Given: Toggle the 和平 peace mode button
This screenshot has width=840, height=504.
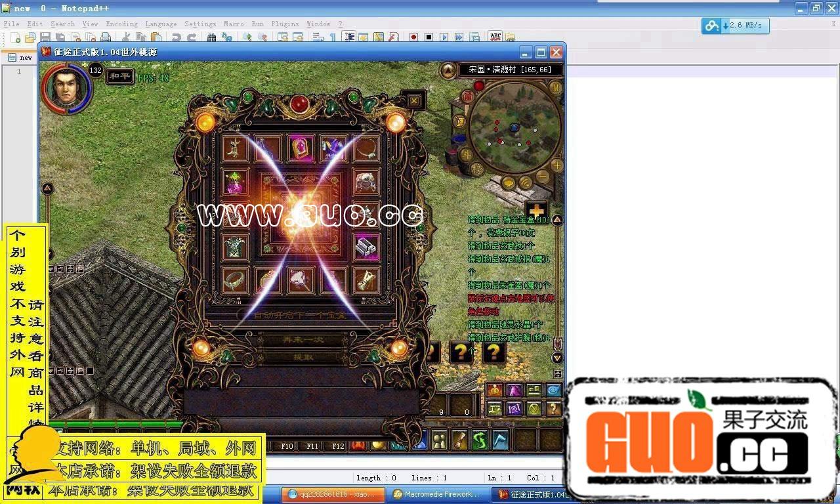Looking at the screenshot, I should coord(119,77).
